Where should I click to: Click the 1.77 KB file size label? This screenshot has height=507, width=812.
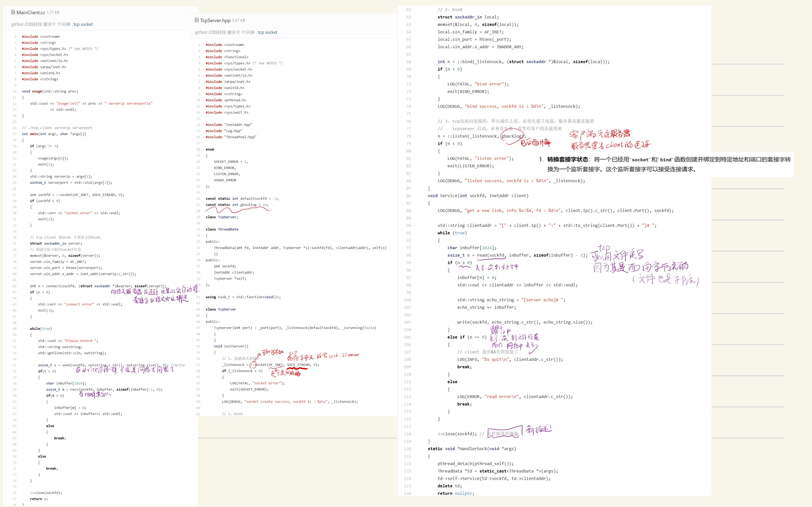tap(53, 13)
